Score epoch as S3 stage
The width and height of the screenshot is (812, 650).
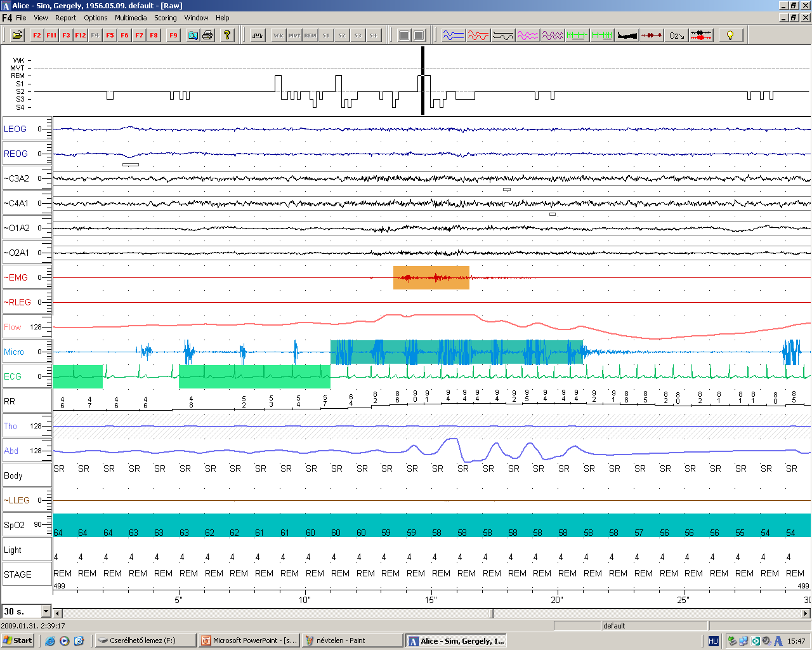pyautogui.click(x=358, y=36)
